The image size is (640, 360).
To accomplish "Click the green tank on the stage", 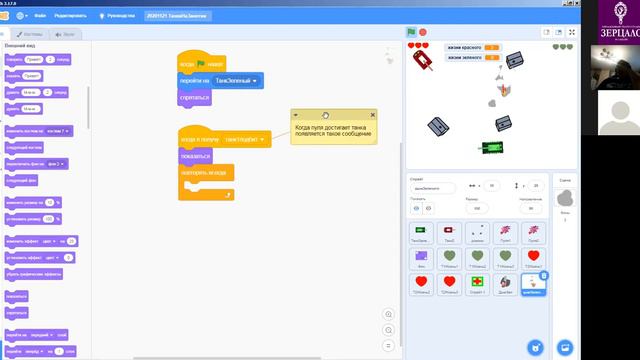I will (491, 147).
